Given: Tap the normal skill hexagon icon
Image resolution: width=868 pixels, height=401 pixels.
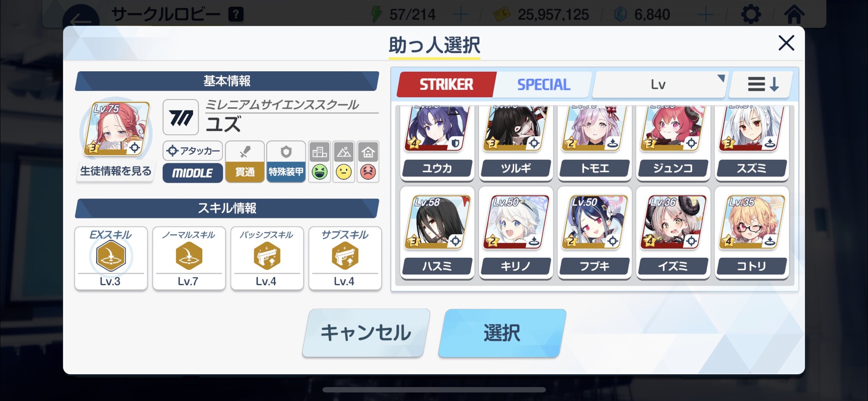Looking at the screenshot, I should [189, 256].
